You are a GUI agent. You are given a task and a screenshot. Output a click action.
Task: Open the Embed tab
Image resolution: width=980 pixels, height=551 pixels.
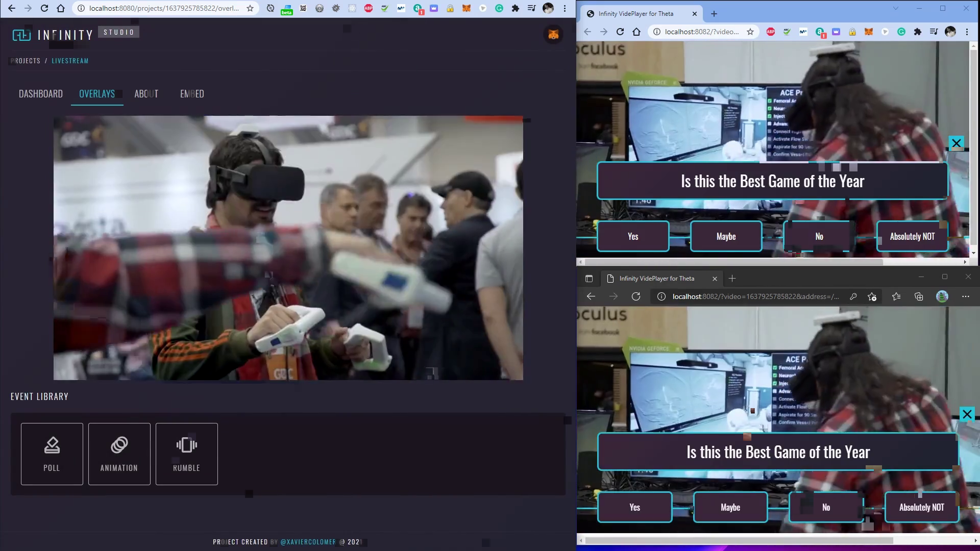click(192, 94)
